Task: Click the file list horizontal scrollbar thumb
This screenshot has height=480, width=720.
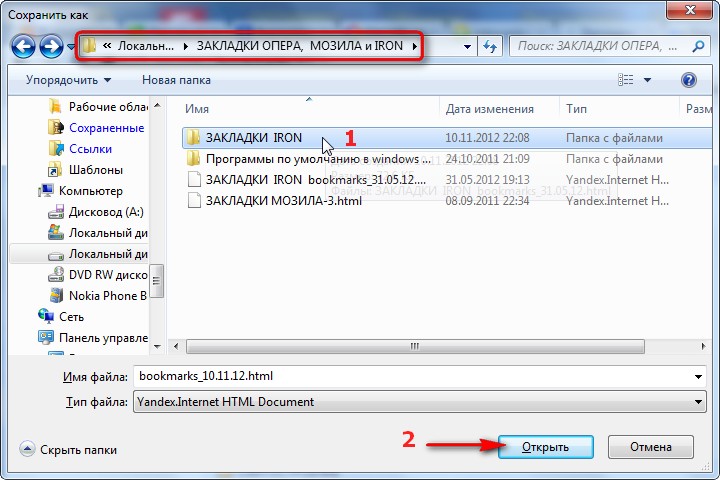Action: pos(415,346)
